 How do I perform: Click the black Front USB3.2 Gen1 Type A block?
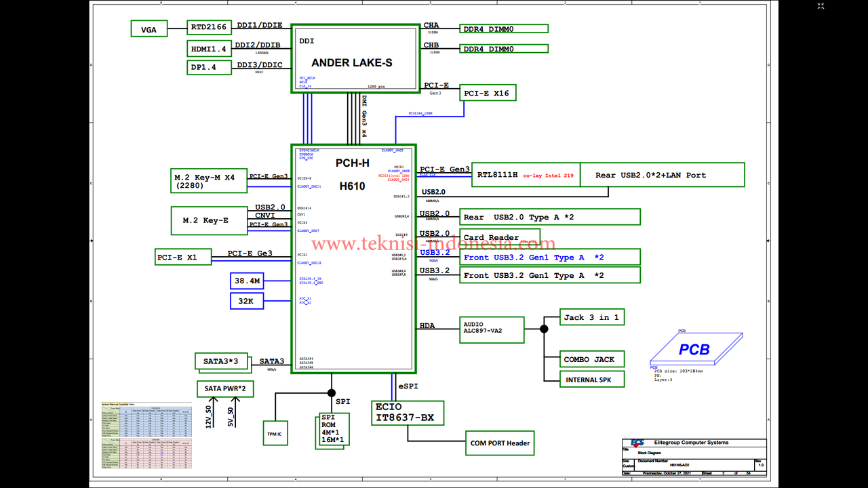pos(550,275)
